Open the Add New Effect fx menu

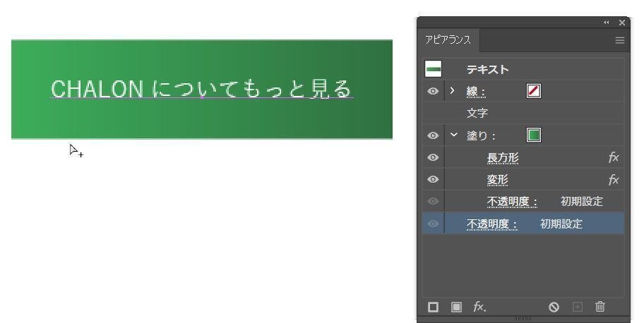(479, 307)
